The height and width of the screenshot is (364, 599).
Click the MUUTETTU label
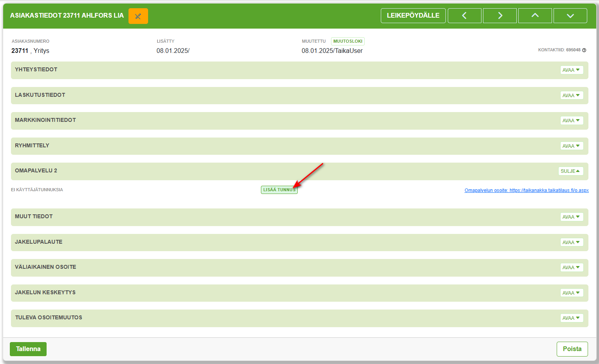[x=314, y=41]
